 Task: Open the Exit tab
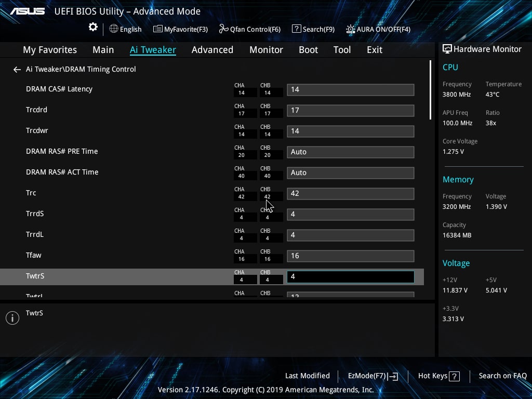pos(375,50)
